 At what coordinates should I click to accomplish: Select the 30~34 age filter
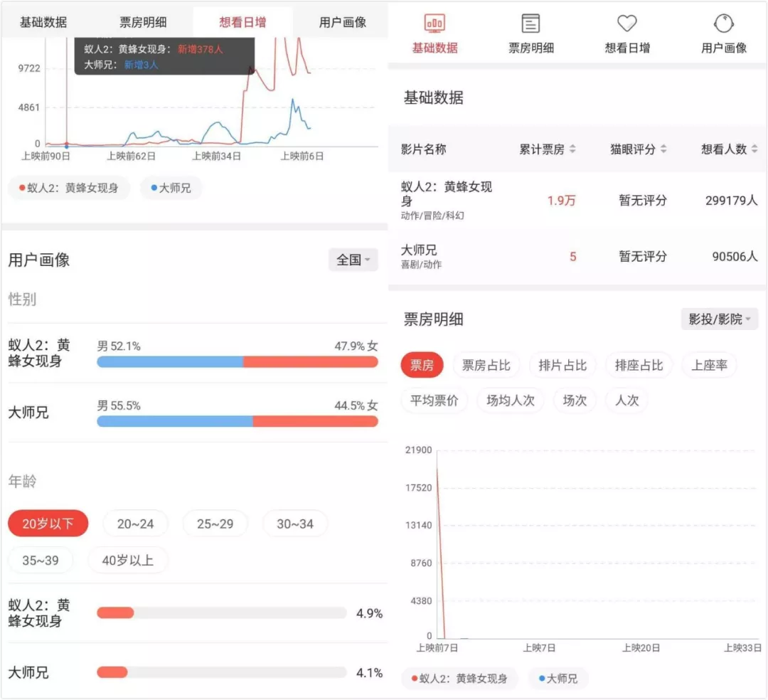tap(295, 524)
